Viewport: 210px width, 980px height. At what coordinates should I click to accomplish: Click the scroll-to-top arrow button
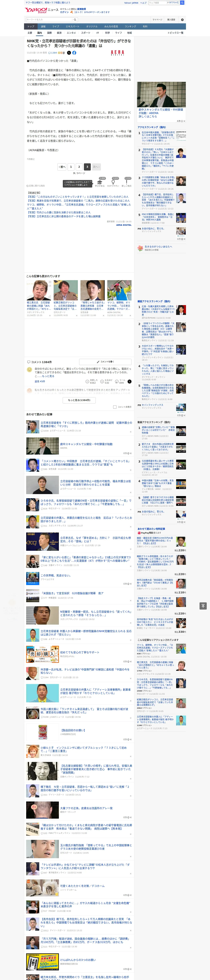(x=203, y=606)
